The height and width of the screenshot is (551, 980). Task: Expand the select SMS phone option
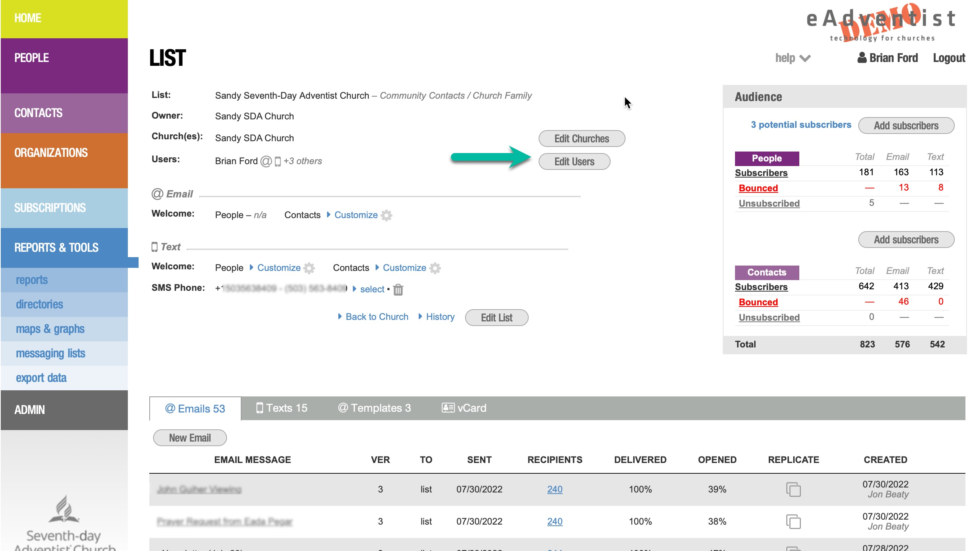point(371,289)
